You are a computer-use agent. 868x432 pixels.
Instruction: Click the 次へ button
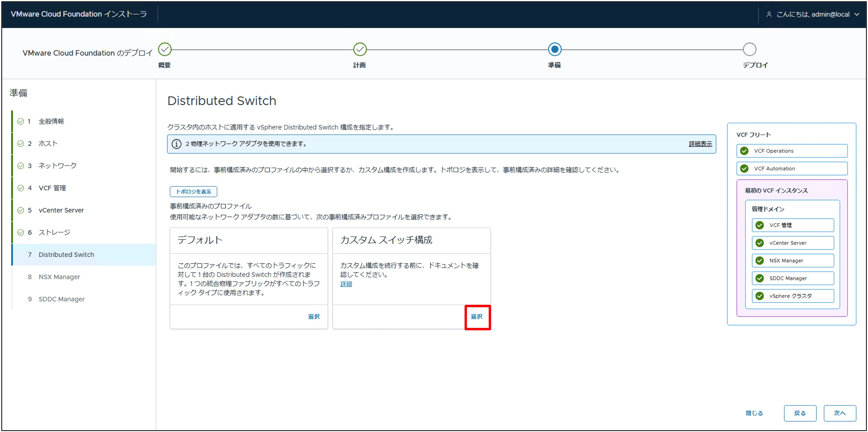840,413
